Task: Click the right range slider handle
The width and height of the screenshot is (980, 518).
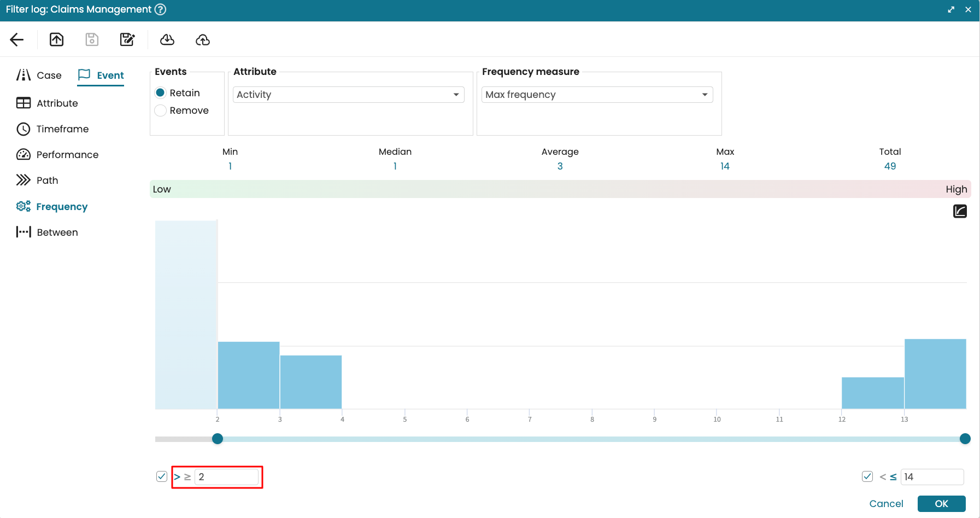Action: coord(965,439)
